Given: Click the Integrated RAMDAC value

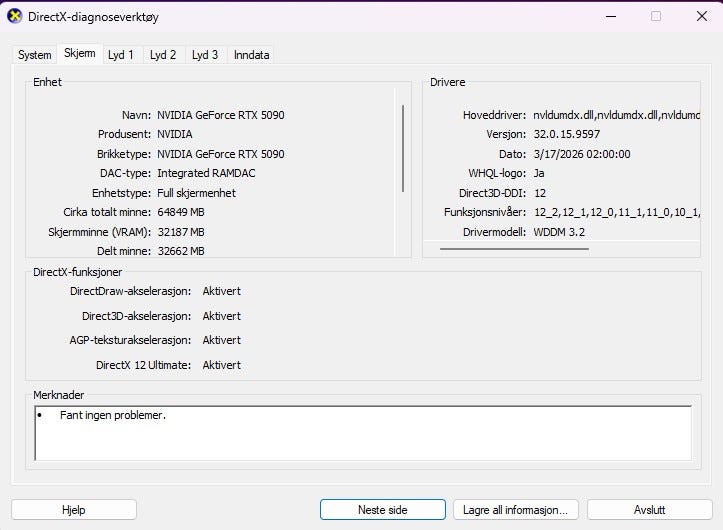Looking at the screenshot, I should tap(206, 173).
